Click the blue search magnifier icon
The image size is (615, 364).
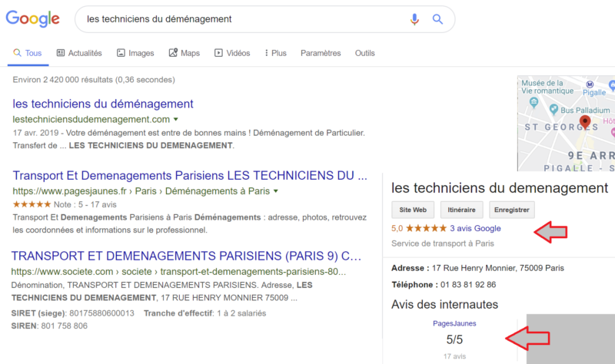coord(437,18)
